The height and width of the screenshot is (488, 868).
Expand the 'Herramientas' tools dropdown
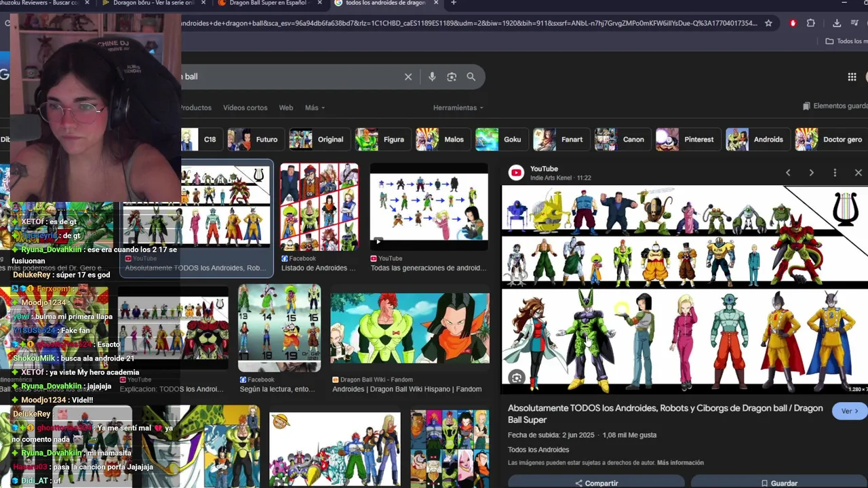(458, 108)
